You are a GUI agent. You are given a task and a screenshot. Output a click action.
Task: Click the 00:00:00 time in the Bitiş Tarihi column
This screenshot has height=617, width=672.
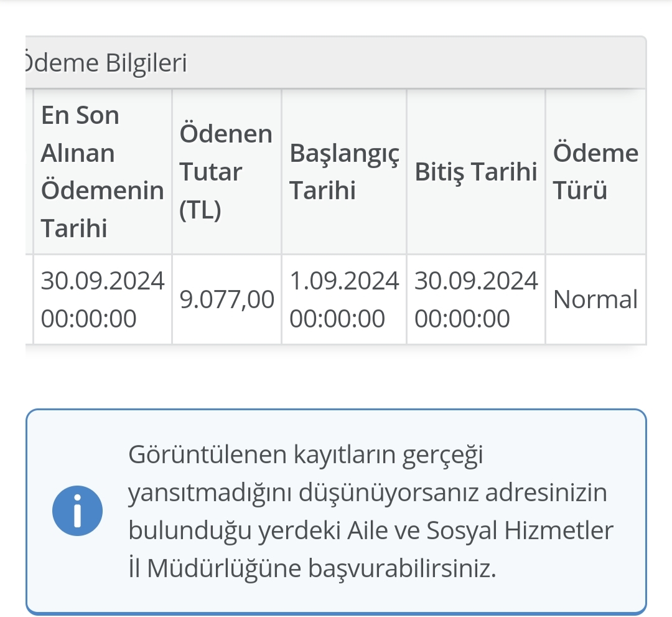tap(462, 319)
